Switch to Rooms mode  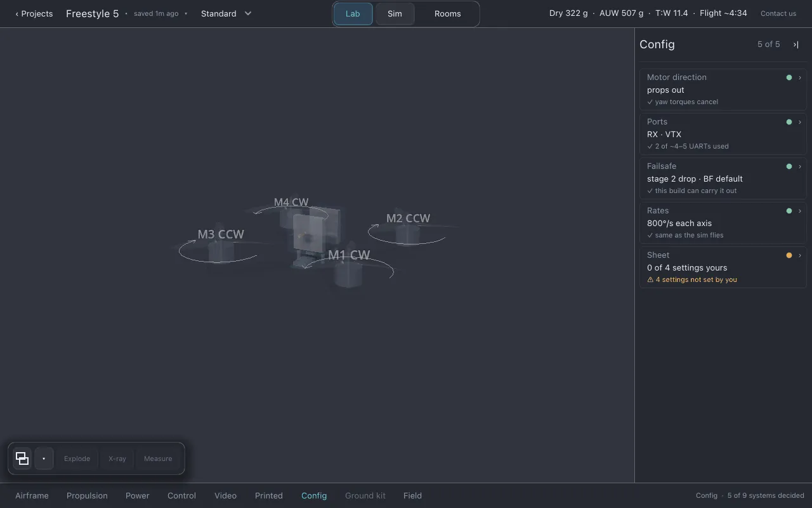coord(448,13)
